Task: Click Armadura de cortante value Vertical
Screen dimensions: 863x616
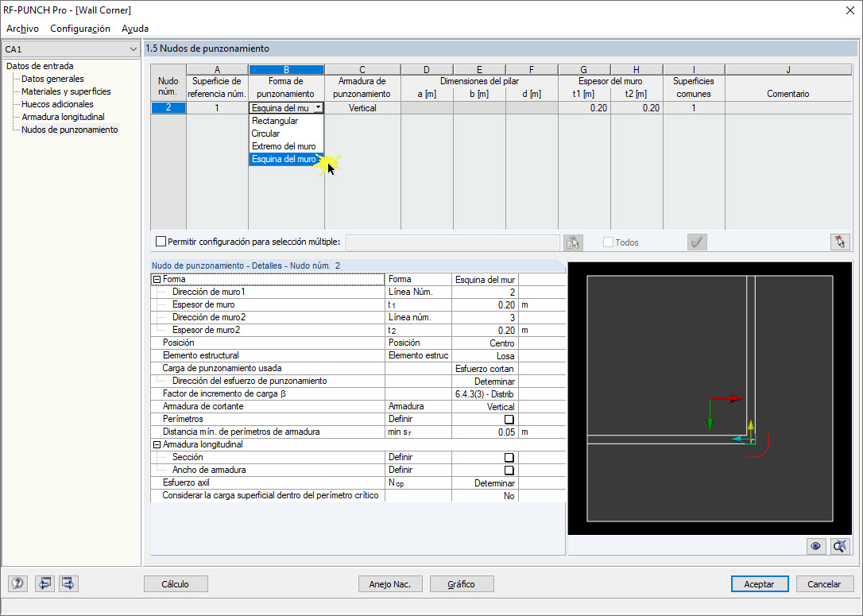Action: (x=485, y=407)
